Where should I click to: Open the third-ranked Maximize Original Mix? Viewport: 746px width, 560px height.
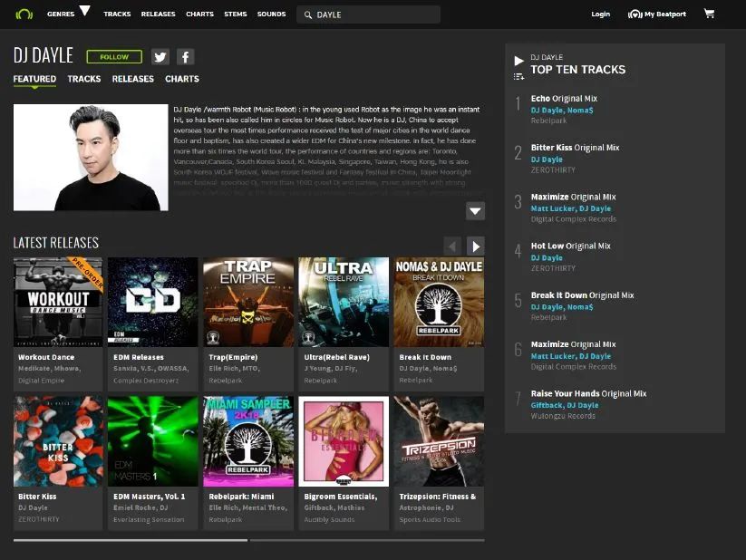point(573,197)
